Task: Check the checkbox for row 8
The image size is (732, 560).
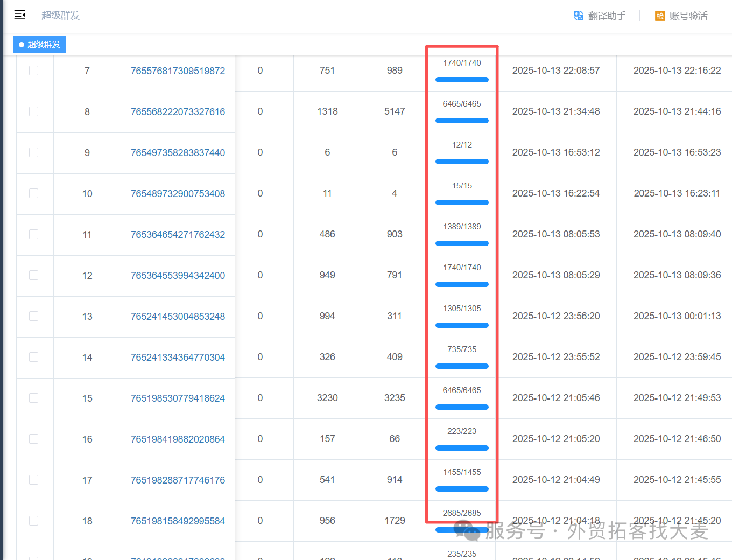Action: (x=33, y=111)
